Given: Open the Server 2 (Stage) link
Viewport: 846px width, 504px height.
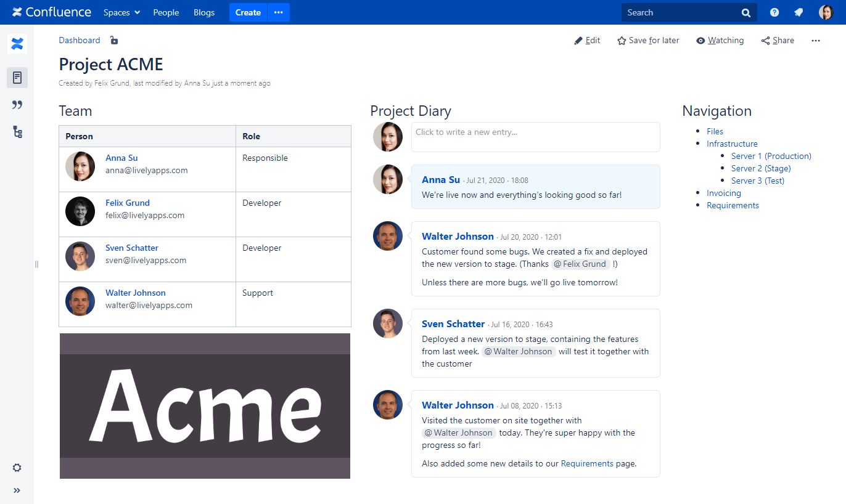Looking at the screenshot, I should coord(761,168).
